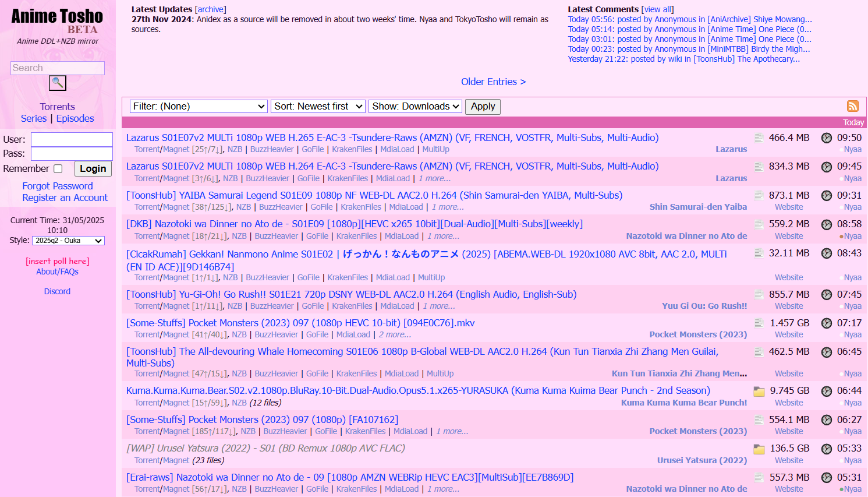Click folder icon beside 136.5 GB Urusei Yatsura
The height and width of the screenshot is (497, 868).
[759, 449]
